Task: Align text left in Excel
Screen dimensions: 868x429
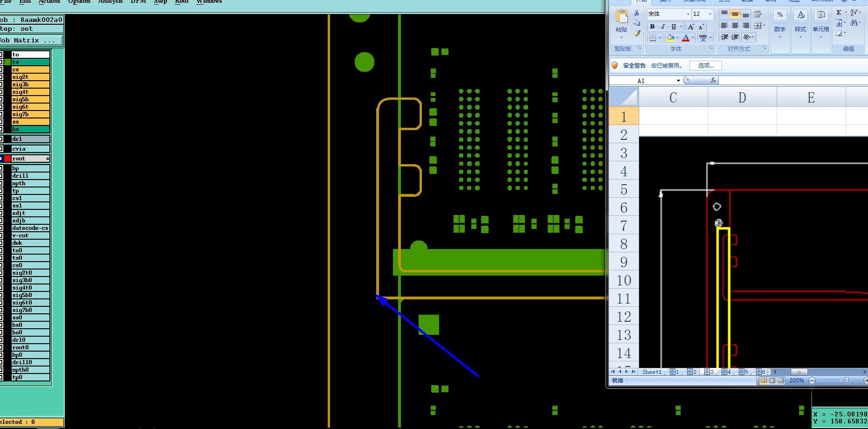Action: (724, 26)
